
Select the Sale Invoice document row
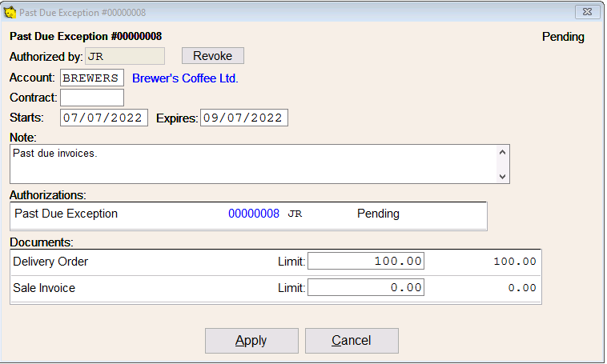click(x=275, y=289)
